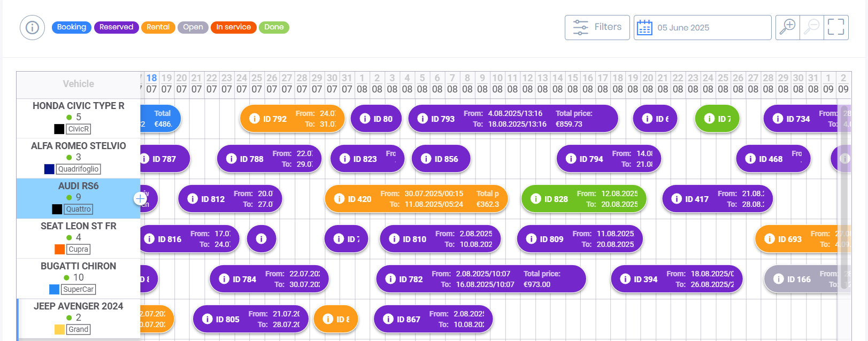The image size is (868, 341).
Task: Click the info circle icon at top left
Action: point(32,27)
